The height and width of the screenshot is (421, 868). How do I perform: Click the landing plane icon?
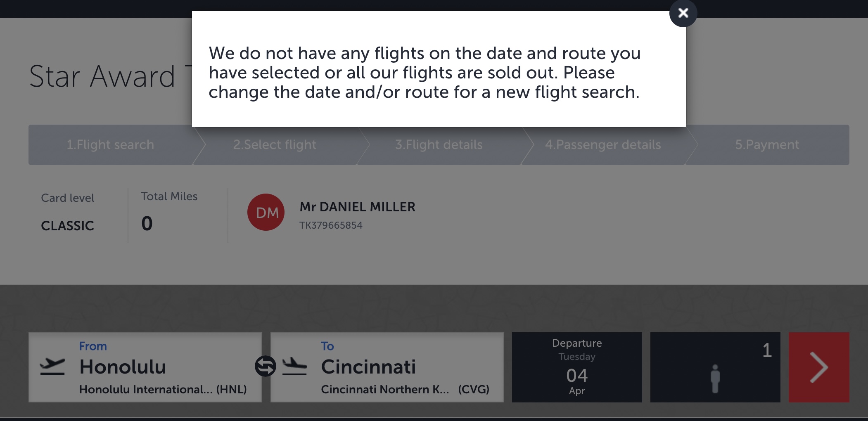pos(294,366)
